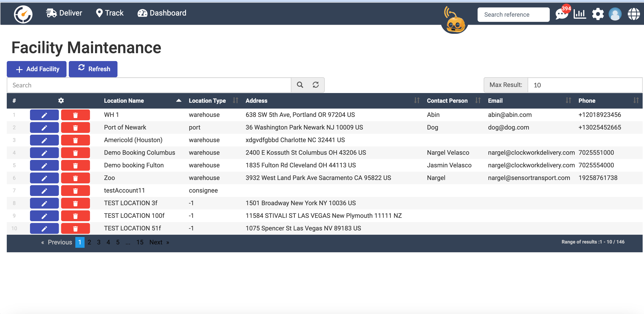Image resolution: width=644 pixels, height=314 pixels.
Task: Click the Add Facility button
Action: [x=37, y=69]
